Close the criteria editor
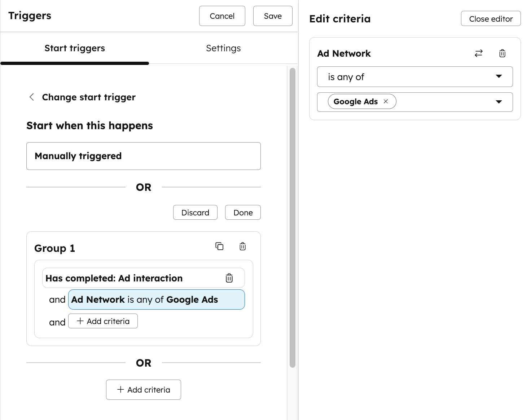 pos(491,18)
